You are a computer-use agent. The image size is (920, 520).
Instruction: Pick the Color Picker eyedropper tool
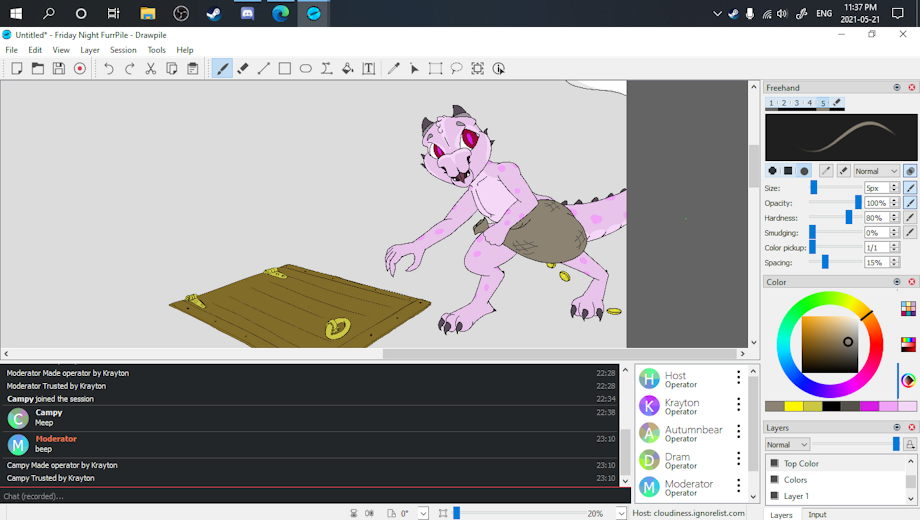point(393,69)
